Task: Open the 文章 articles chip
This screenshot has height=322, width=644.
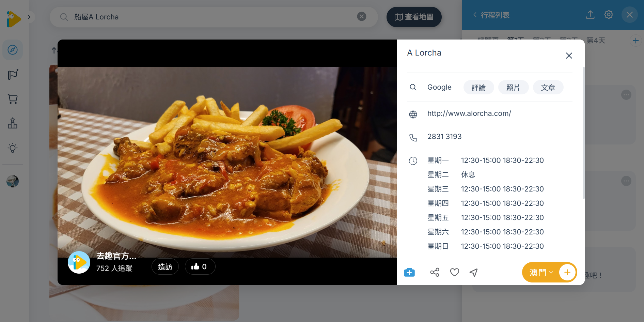Action: point(548,88)
